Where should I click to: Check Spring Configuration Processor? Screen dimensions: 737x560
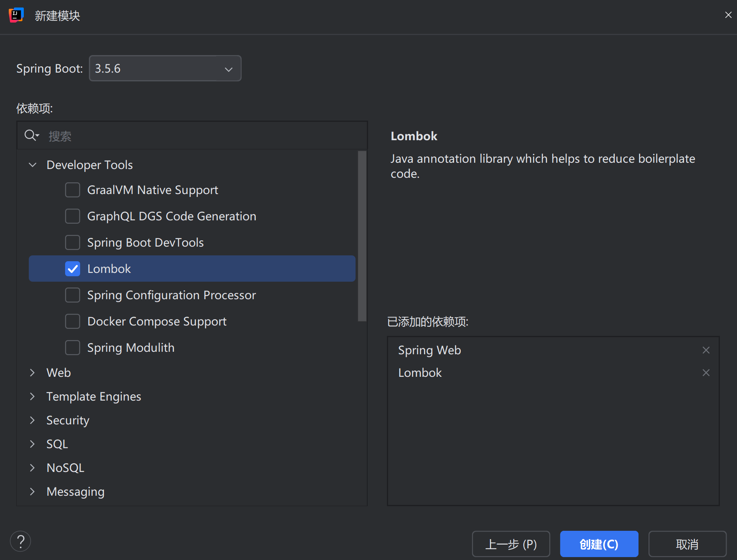73,295
